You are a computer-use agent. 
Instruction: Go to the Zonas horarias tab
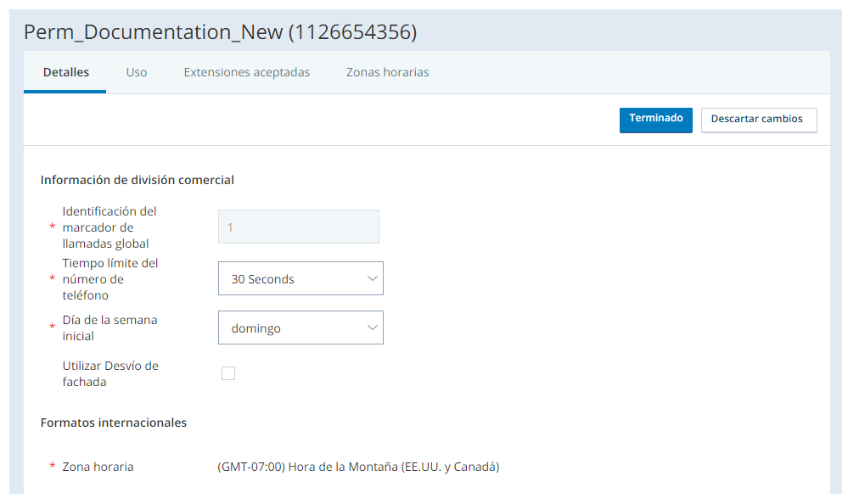387,72
